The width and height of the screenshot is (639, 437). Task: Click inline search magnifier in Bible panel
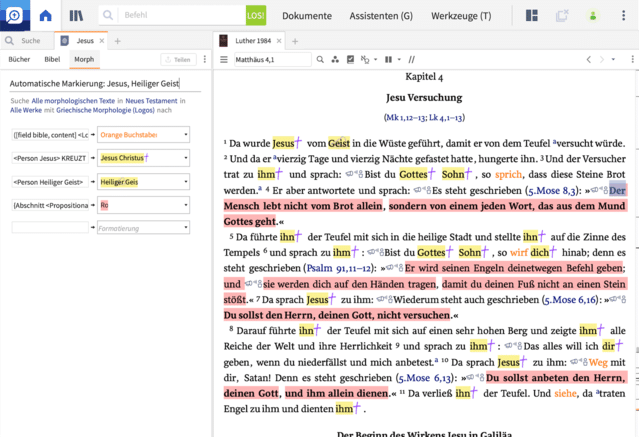coord(320,60)
